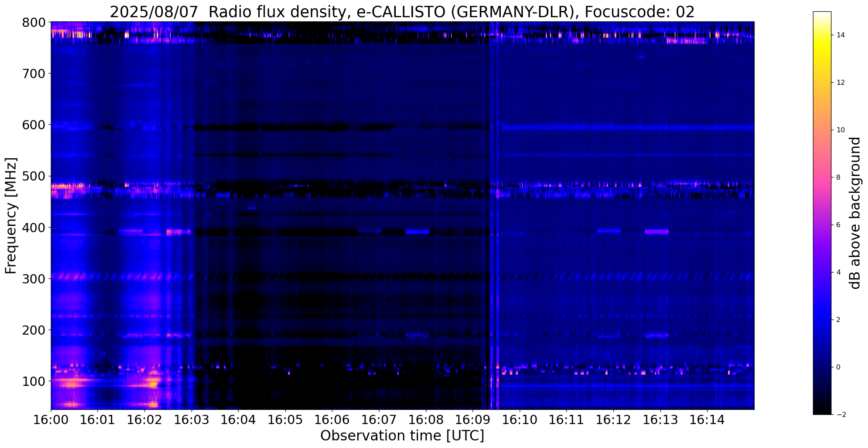Click the white top of the colorbar

(822, 14)
